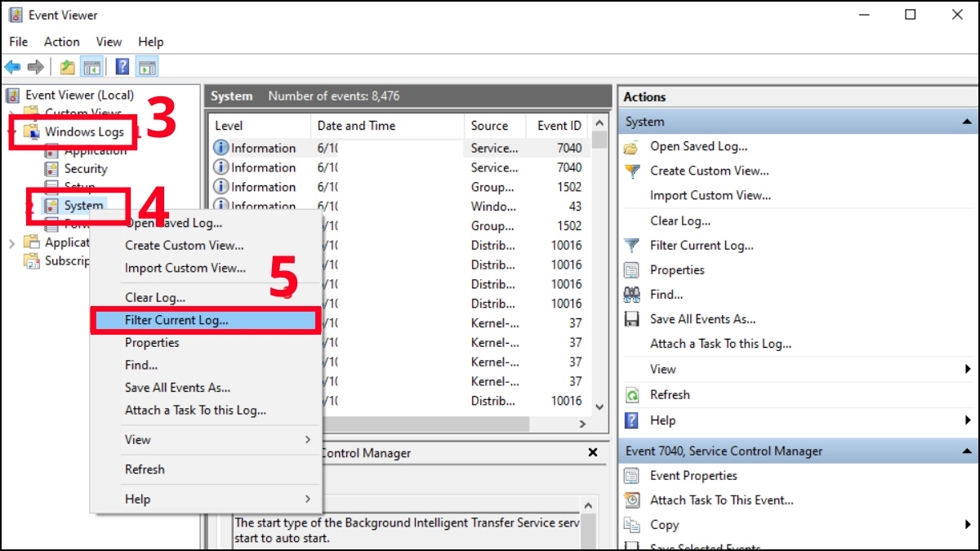
Task: Click Event Viewer app icon in title bar
Action: pos(15,15)
